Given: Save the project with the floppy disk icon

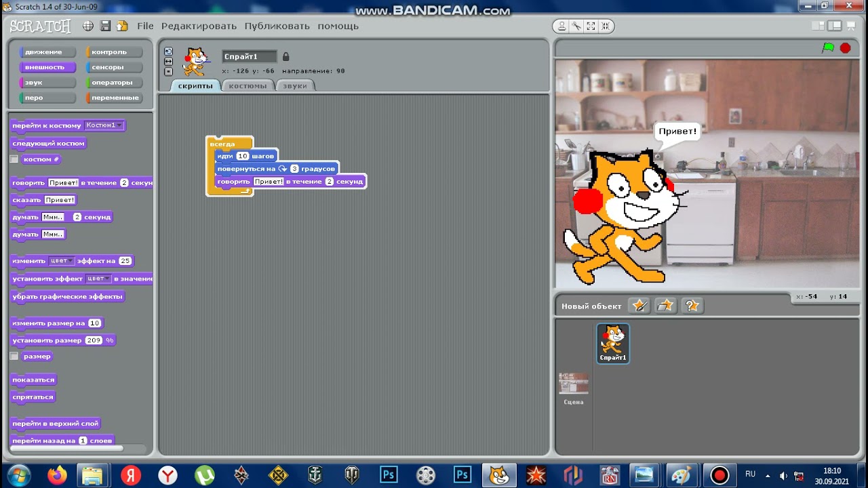Looking at the screenshot, I should pos(106,26).
